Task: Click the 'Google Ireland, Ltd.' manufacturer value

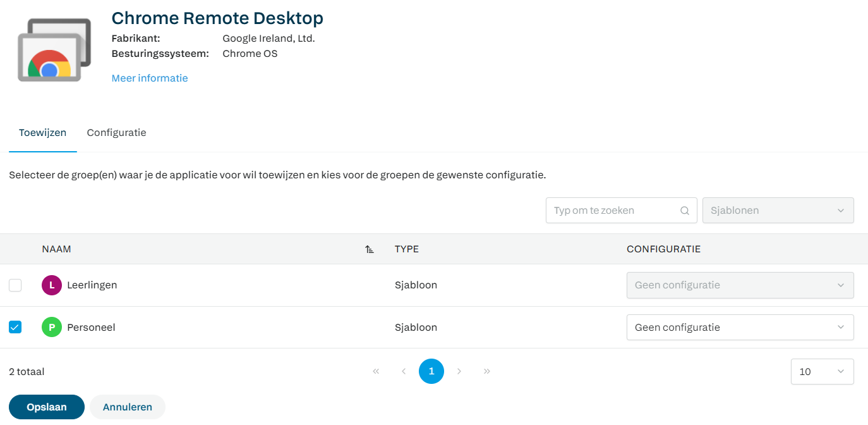Action: 269,39
